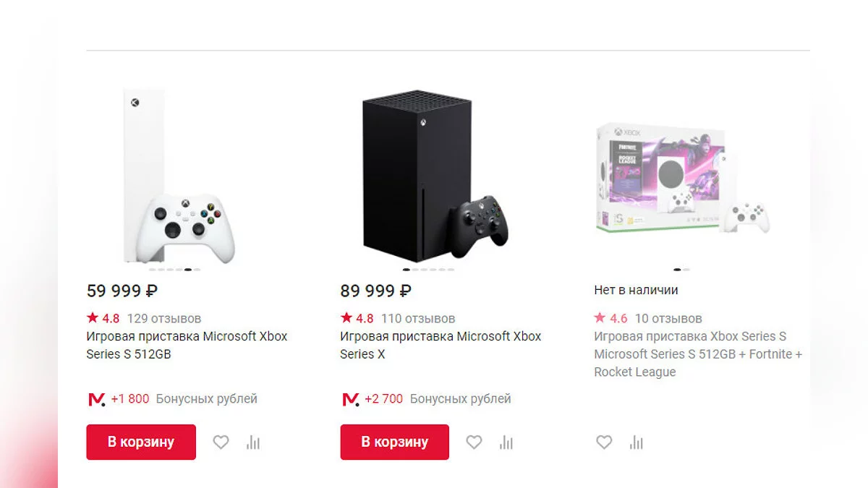
Task: Select active carousel dot under Series X image
Action: coord(407,270)
